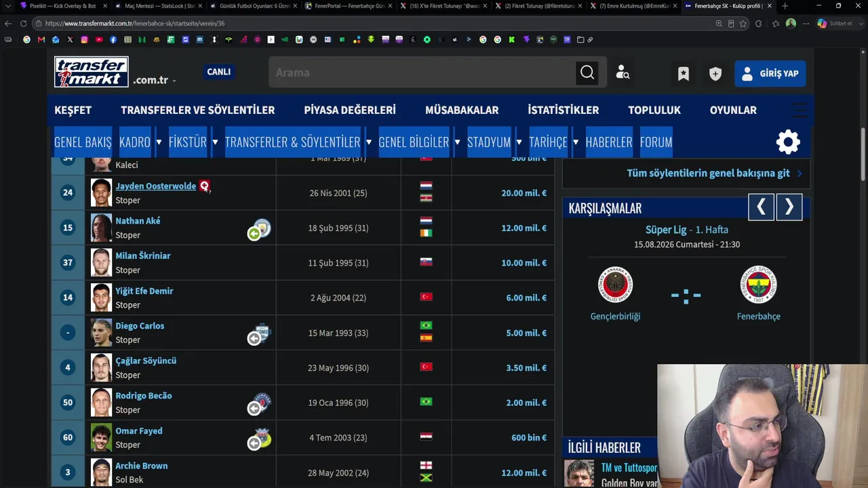Open Çağlar Söyüncü player link
Image resolution: width=868 pixels, height=488 pixels.
click(x=146, y=361)
